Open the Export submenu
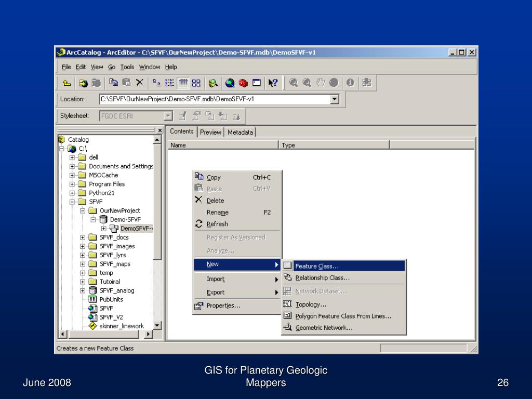This screenshot has width=532, height=399. click(x=237, y=292)
